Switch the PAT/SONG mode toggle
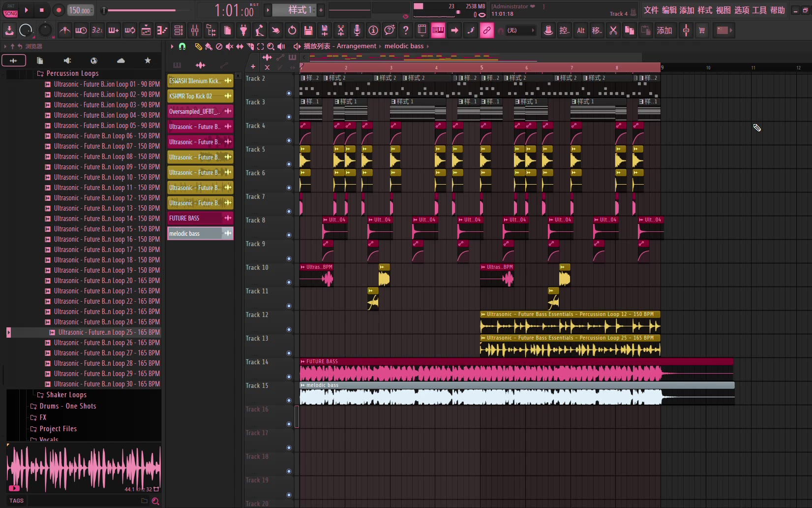Screen dimensions: 812x508 [x=10, y=10]
